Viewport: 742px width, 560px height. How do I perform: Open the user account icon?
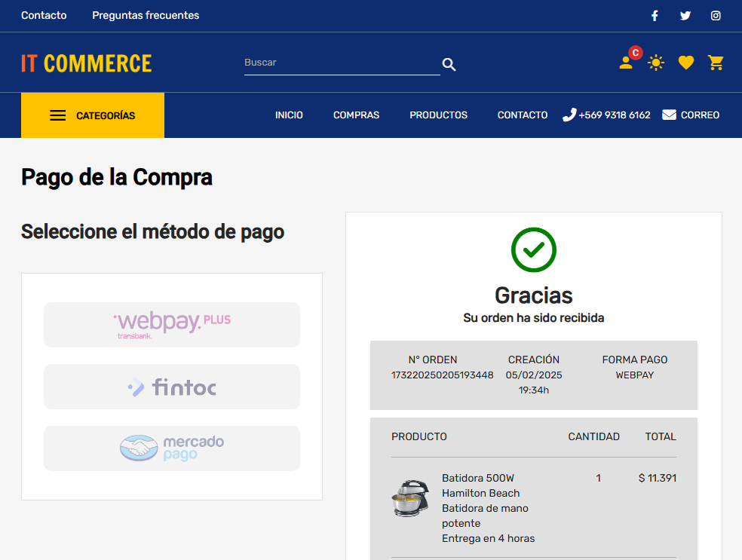tap(626, 63)
